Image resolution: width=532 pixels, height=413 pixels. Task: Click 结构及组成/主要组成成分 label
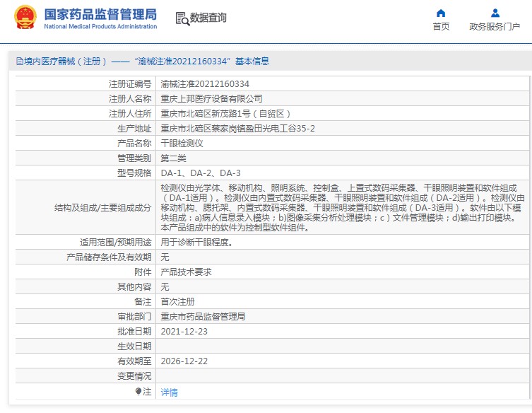pyautogui.click(x=103, y=208)
